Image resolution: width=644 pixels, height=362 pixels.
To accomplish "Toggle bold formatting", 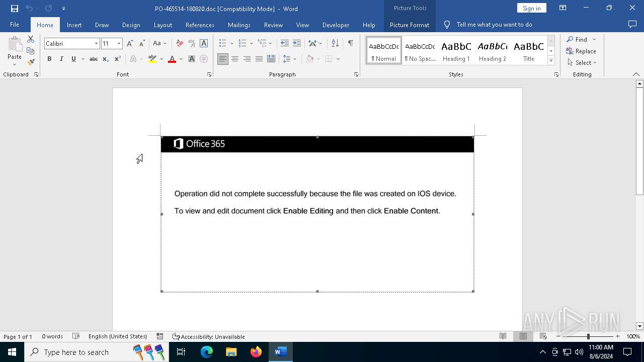I will pyautogui.click(x=49, y=59).
